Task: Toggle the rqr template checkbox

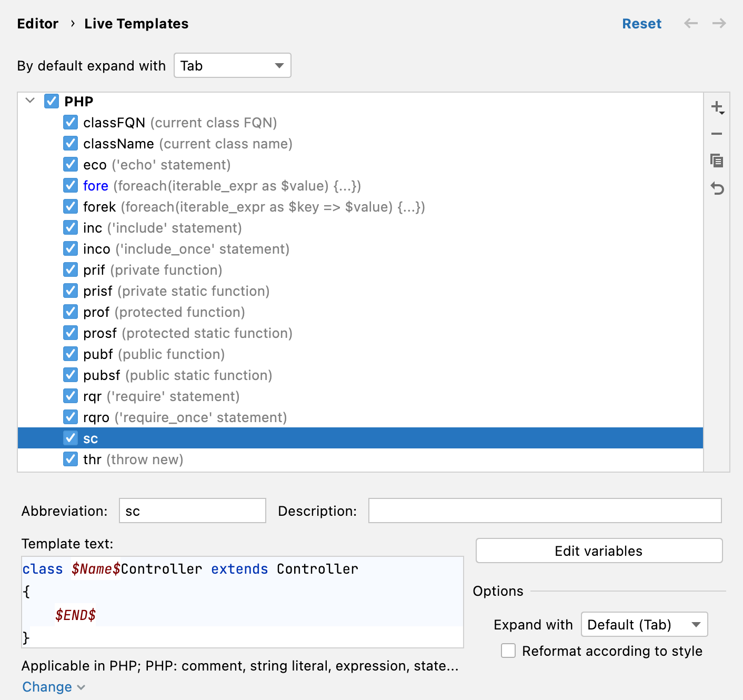Action: click(71, 396)
